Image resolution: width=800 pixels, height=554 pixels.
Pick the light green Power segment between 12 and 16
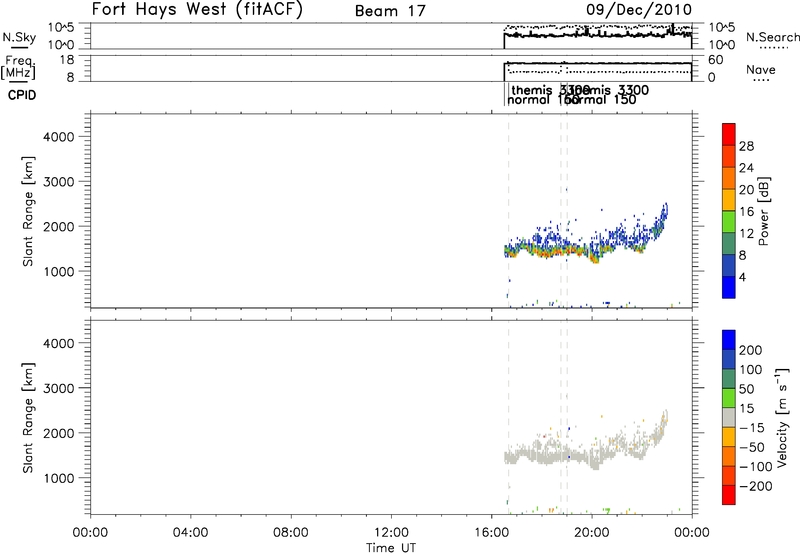point(729,222)
